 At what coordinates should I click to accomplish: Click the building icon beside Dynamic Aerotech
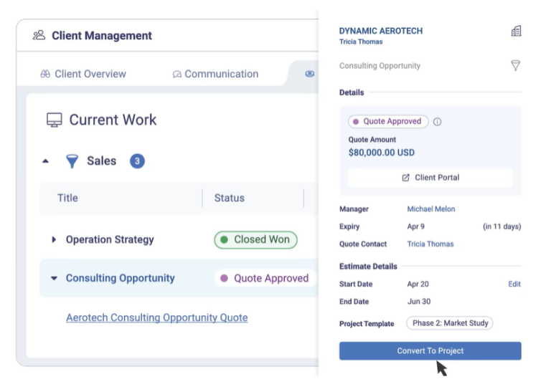[x=516, y=31]
